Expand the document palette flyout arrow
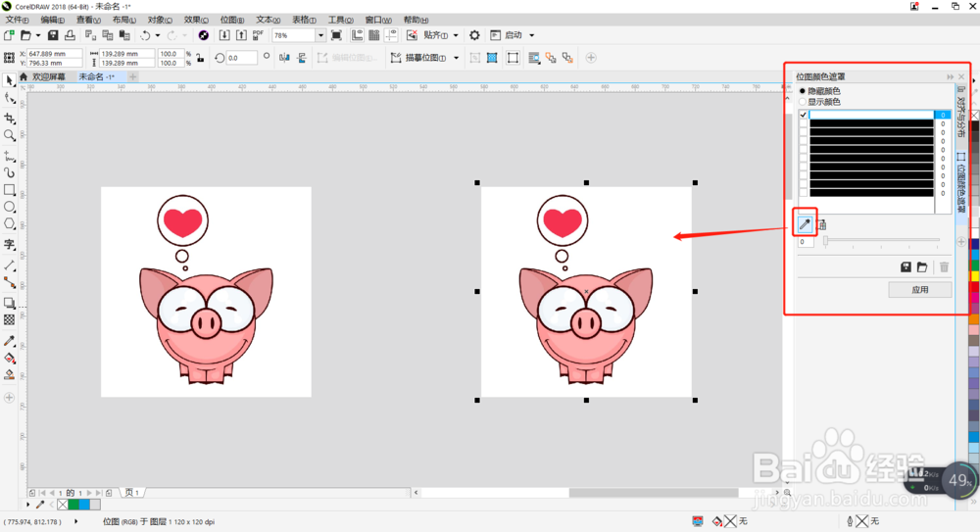Image resolution: width=980 pixels, height=532 pixels. [28, 505]
